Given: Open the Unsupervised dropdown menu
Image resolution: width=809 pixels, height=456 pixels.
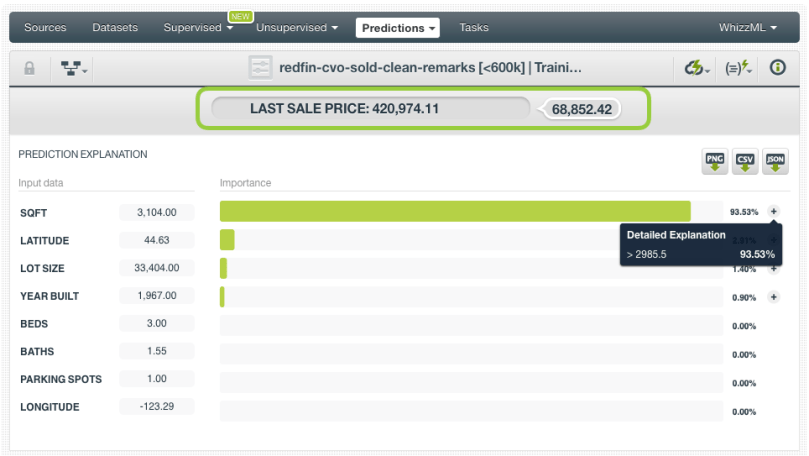Looking at the screenshot, I should tap(297, 28).
